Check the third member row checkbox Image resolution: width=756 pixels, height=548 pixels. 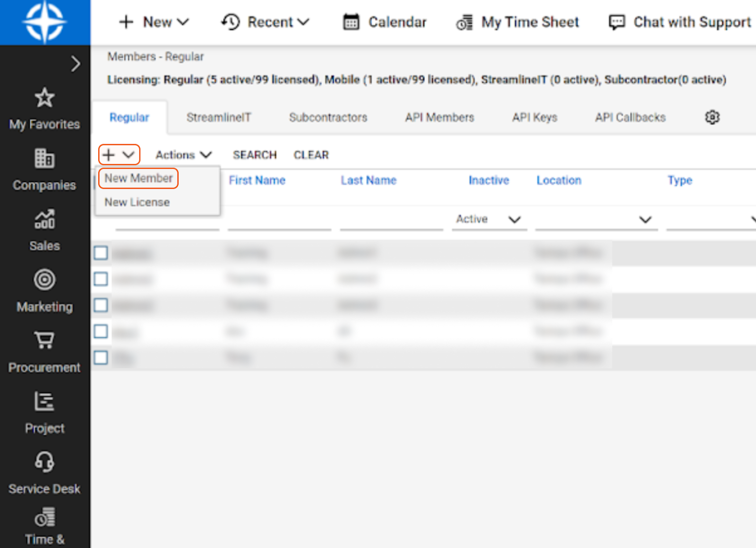(x=101, y=305)
